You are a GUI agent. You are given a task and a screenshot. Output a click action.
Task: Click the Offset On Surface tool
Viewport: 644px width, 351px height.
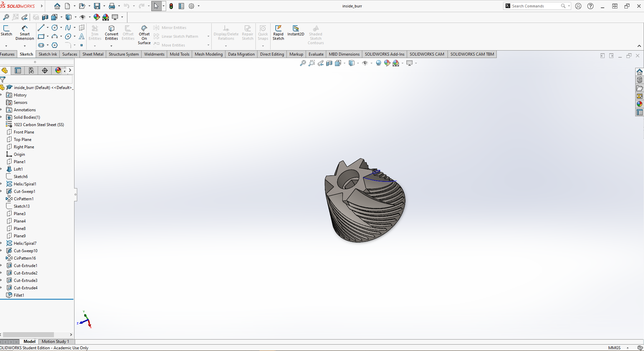click(x=144, y=35)
